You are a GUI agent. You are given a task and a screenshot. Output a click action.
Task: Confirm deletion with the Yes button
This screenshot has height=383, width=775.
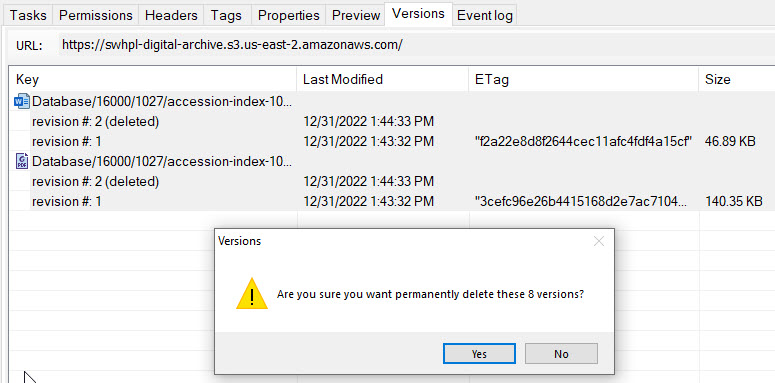pyautogui.click(x=479, y=354)
